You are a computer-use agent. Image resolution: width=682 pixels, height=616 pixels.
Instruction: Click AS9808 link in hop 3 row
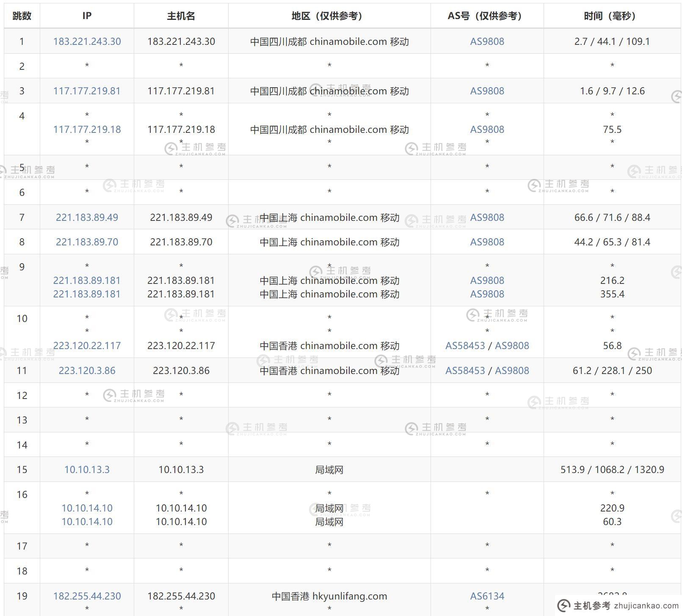tap(487, 91)
